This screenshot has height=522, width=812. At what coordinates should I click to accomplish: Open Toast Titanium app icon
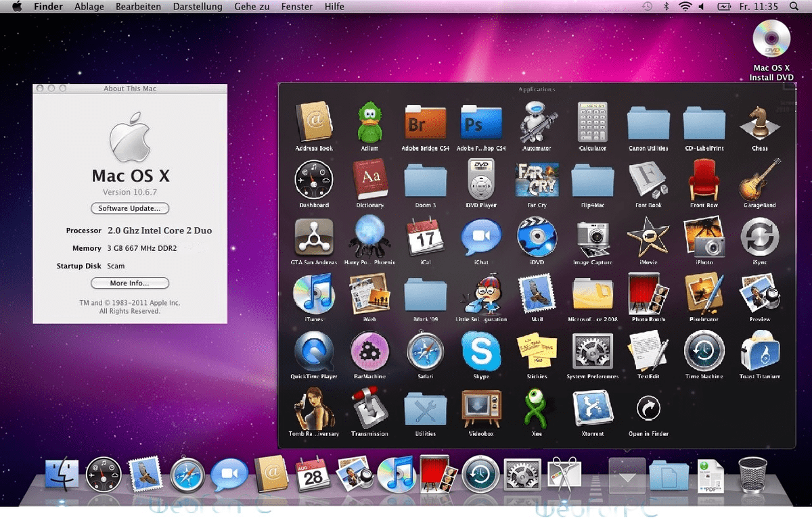[759, 351]
